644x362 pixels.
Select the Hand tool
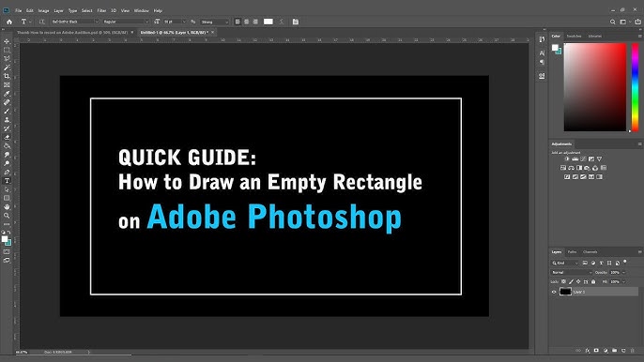coord(7,207)
